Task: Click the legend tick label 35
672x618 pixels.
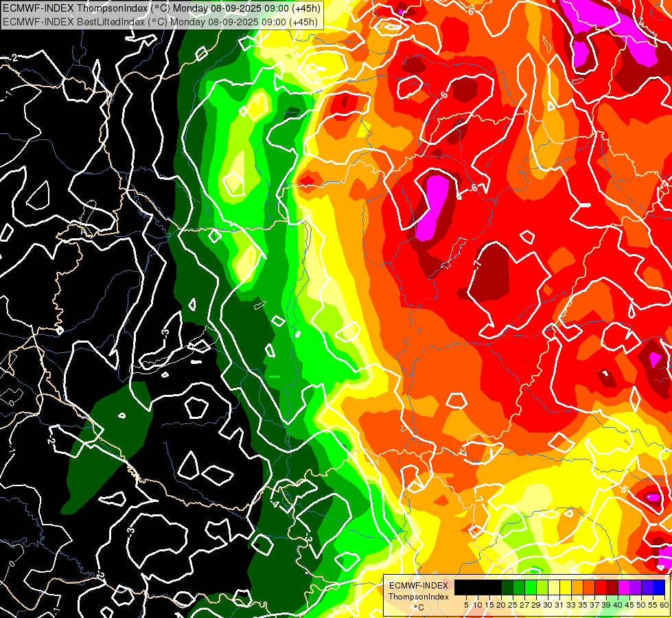Action: coord(583,605)
